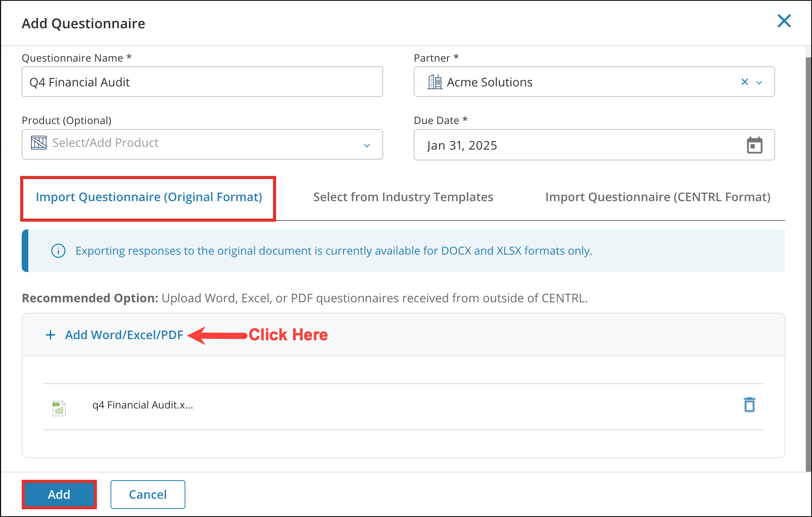This screenshot has height=517, width=812.
Task: Select the Import Questionnaire (Original Format) tab
Action: tap(149, 197)
